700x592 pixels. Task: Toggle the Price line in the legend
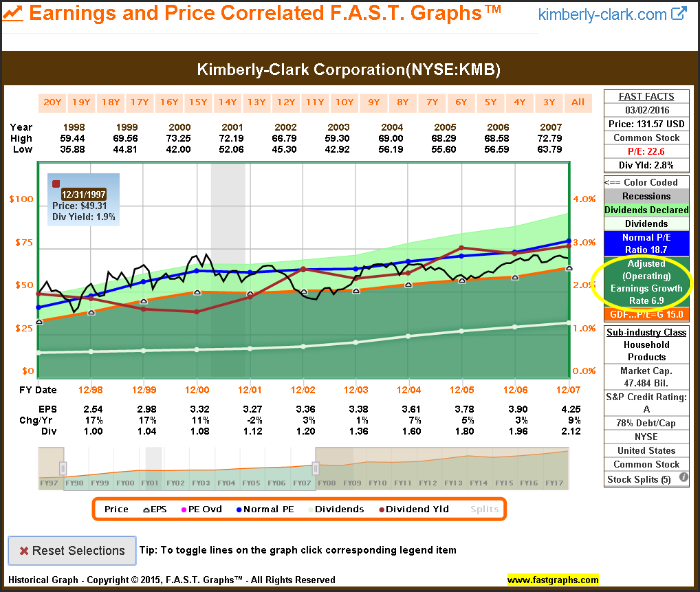tap(116, 509)
